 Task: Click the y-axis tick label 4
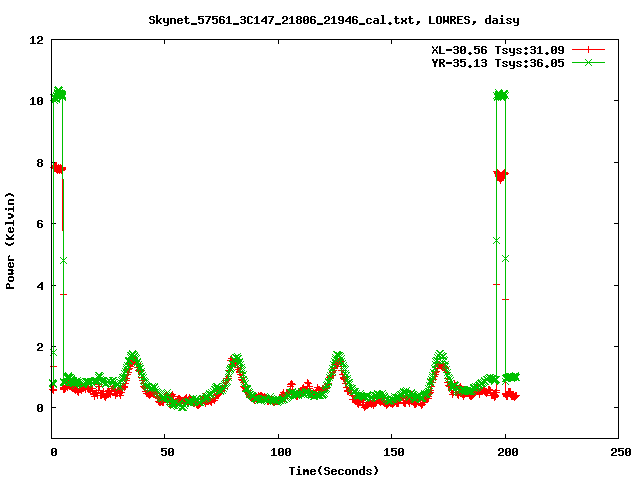tap(40, 286)
